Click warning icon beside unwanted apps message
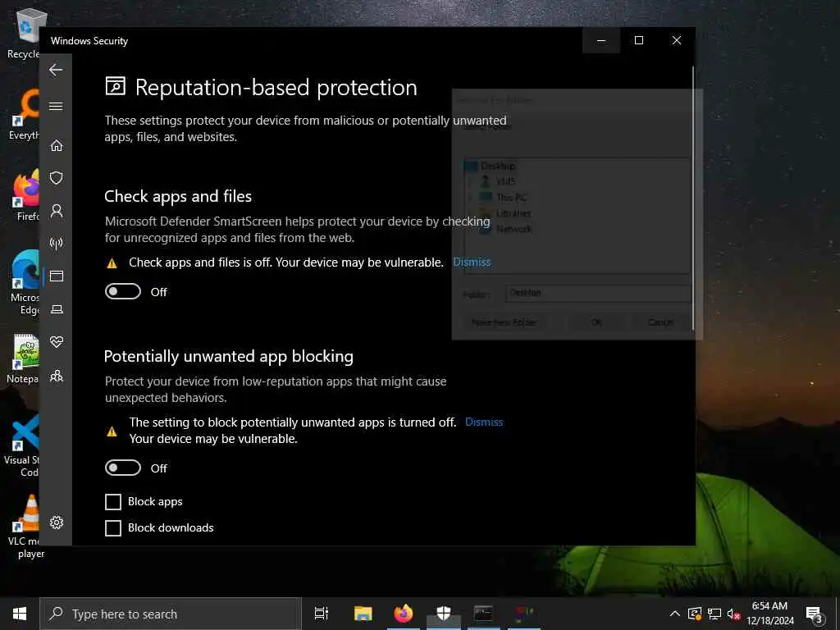The image size is (840, 630). click(x=112, y=431)
